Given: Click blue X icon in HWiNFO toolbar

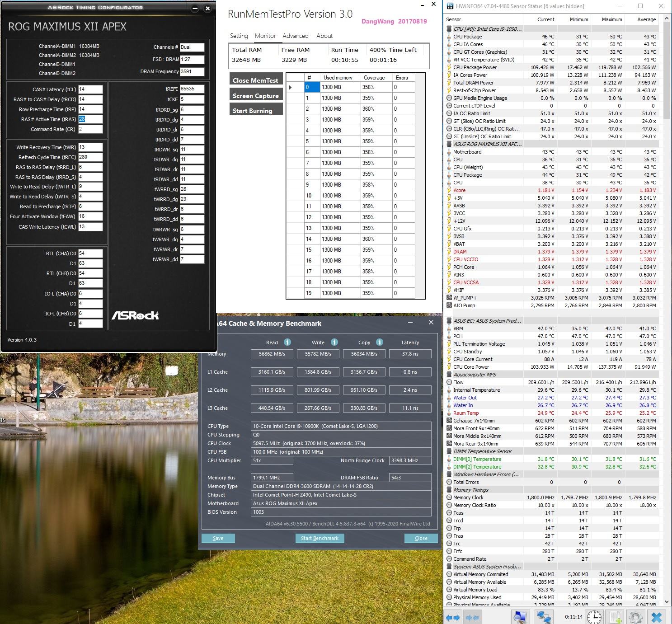Looking at the screenshot, I should point(657,617).
